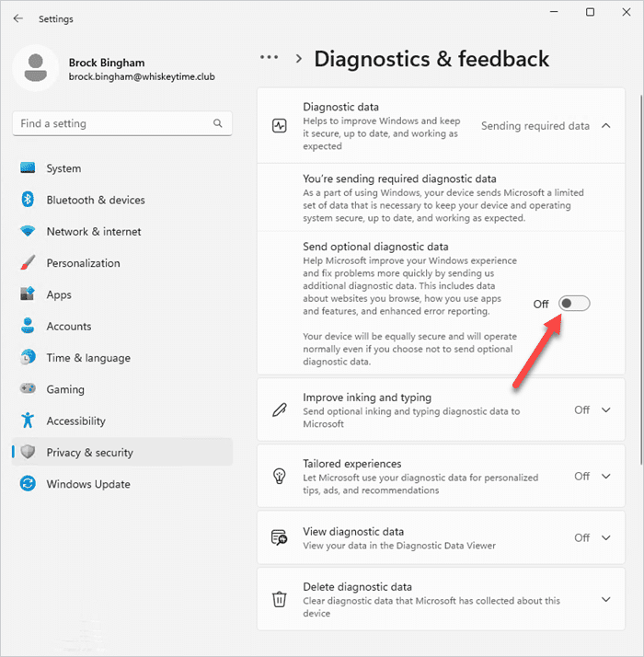Click the Privacy & security shield icon
This screenshot has width=644, height=657.
28,452
